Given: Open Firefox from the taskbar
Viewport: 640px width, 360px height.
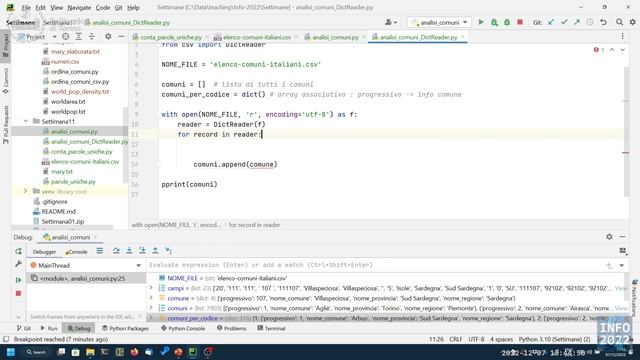Looking at the screenshot, I should pos(134,352).
